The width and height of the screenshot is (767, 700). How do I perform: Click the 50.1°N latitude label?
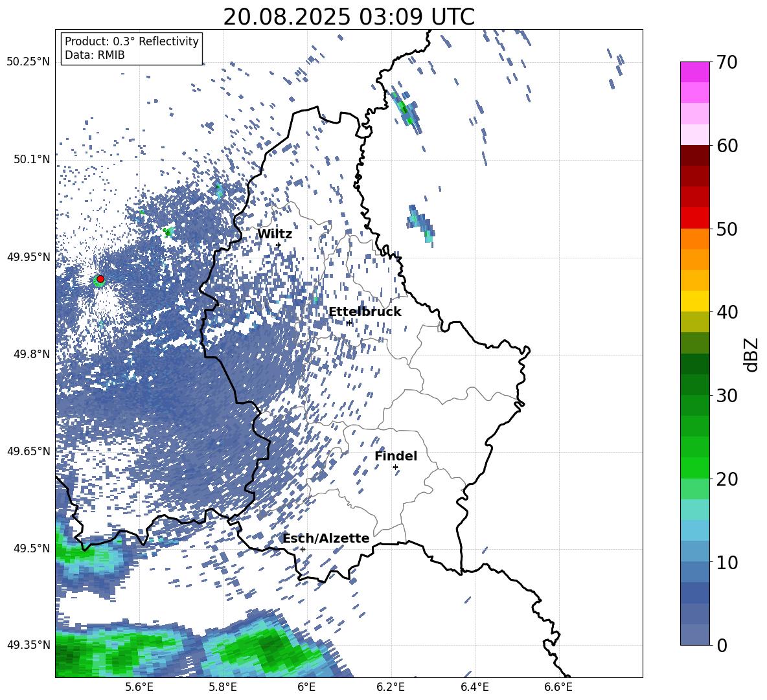tap(32, 159)
